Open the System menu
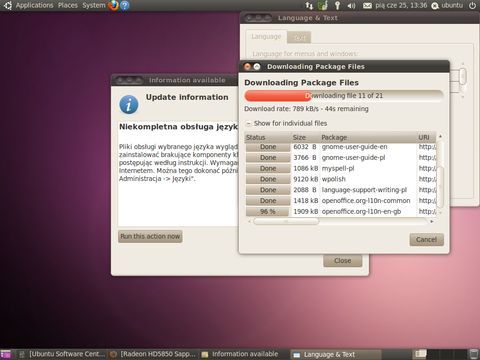Image resolution: width=480 pixels, height=360 pixels. pyautogui.click(x=94, y=5)
